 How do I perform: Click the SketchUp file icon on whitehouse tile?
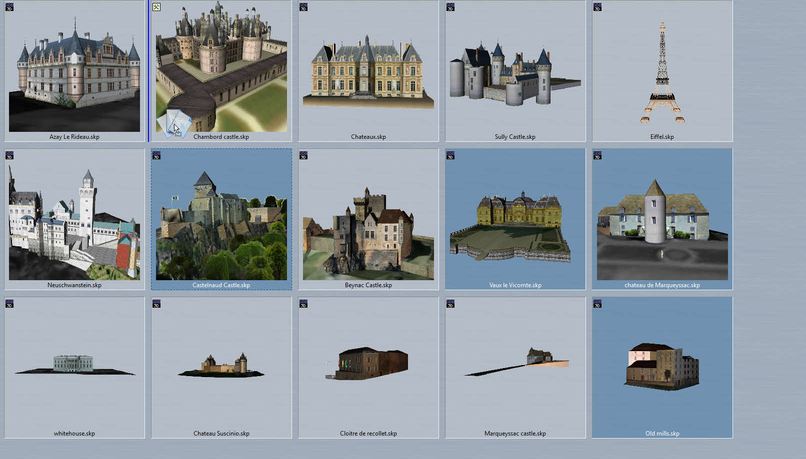pyautogui.click(x=10, y=304)
